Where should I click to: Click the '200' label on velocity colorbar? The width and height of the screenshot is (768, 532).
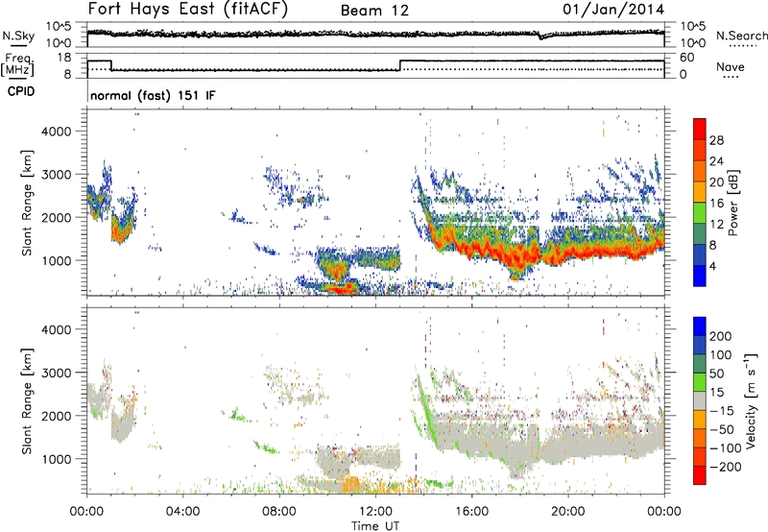721,336
